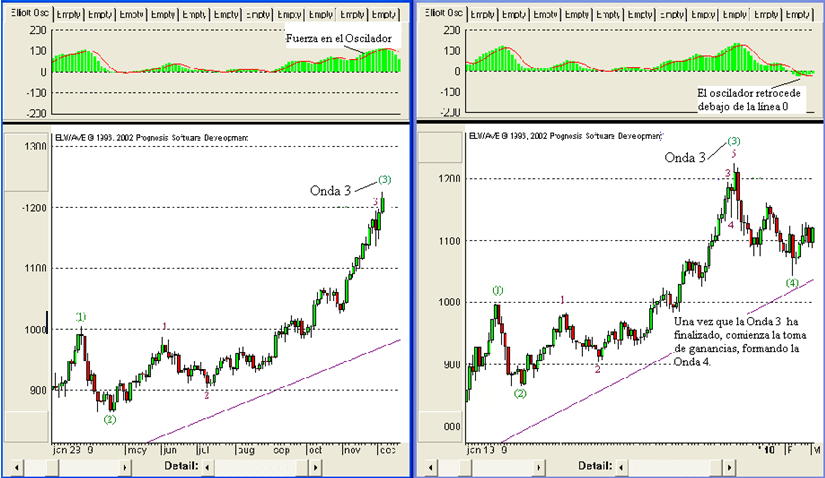Select the last Empty tab in right panel
Image resolution: width=825 pixels, height=478 pixels.
pos(797,13)
